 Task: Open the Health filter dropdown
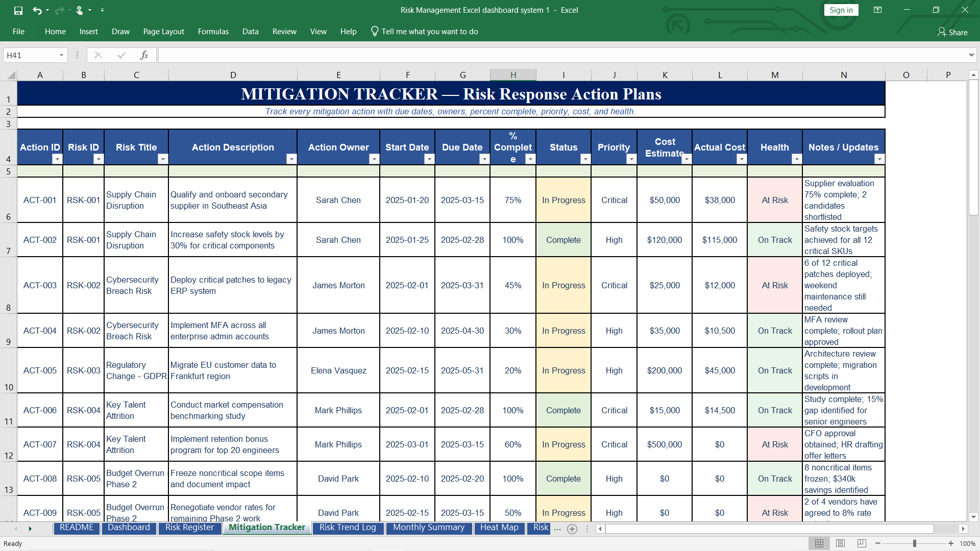pos(797,159)
